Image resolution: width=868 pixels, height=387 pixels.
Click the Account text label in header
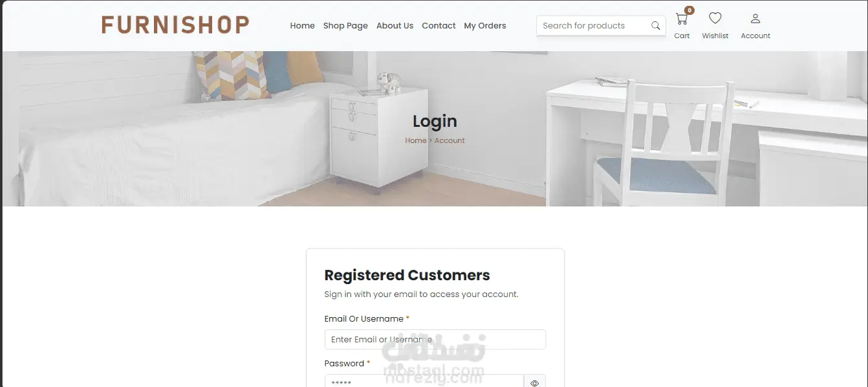coord(755,36)
